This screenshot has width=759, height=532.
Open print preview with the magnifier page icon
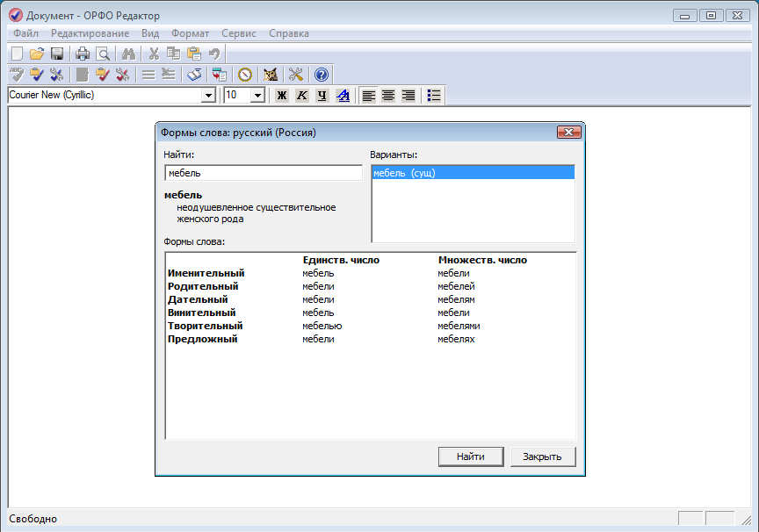[103, 54]
